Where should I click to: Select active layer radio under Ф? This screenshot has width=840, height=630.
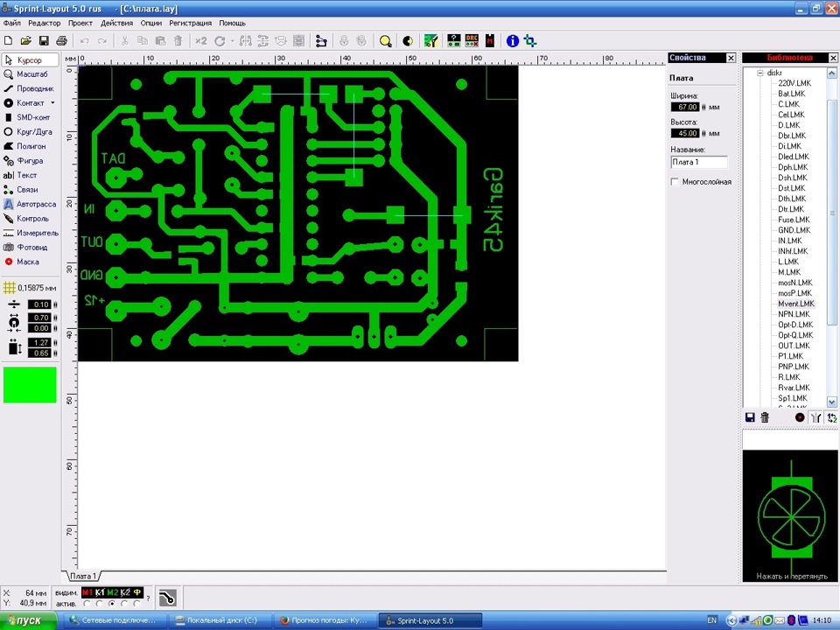[x=137, y=604]
